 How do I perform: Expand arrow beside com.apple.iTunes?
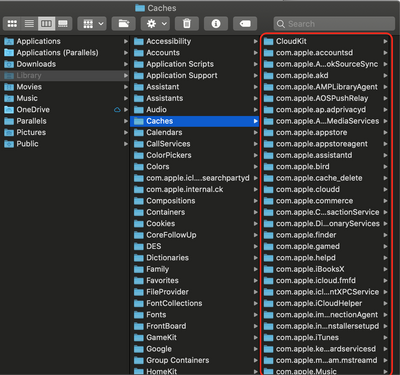click(385, 338)
